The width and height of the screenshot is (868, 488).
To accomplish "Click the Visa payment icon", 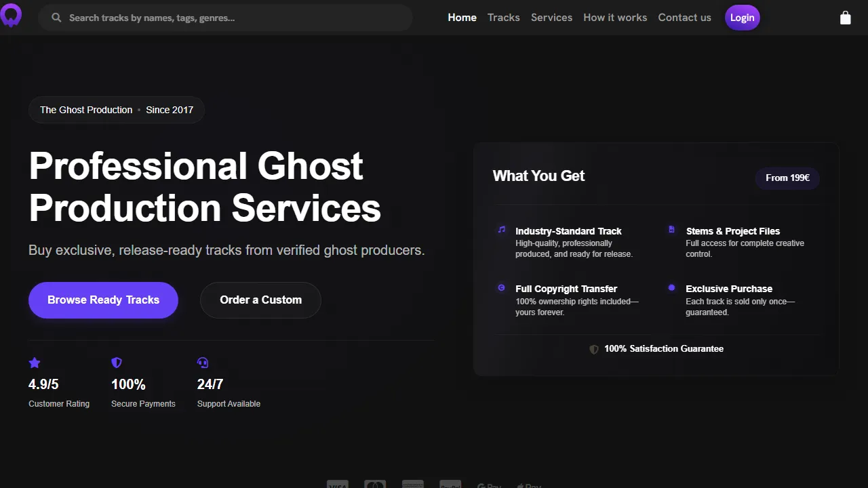I will 338,484.
